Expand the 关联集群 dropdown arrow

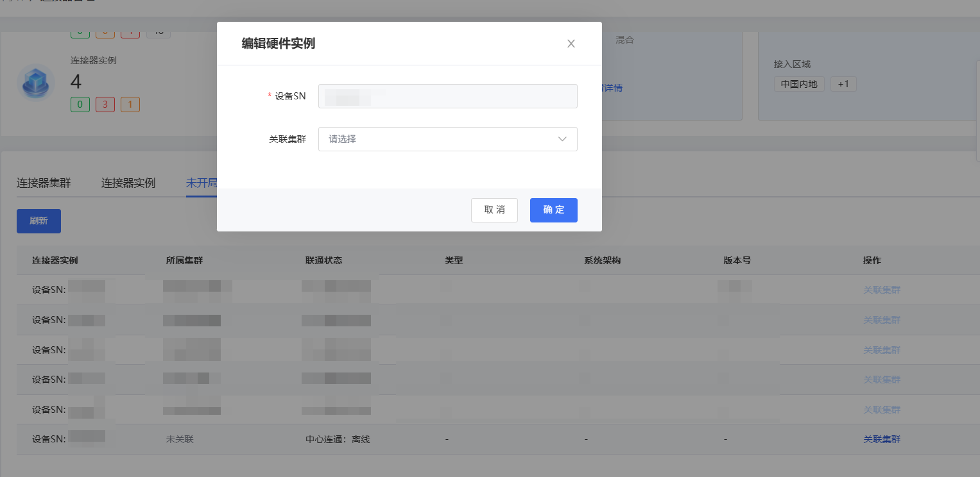coord(562,139)
